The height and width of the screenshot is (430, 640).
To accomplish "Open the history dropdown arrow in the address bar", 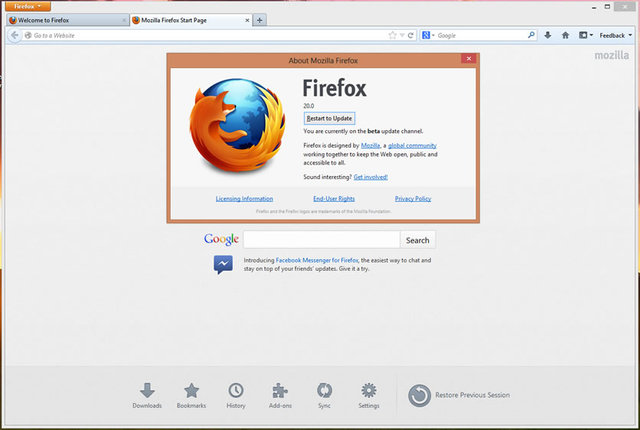I will click(402, 35).
